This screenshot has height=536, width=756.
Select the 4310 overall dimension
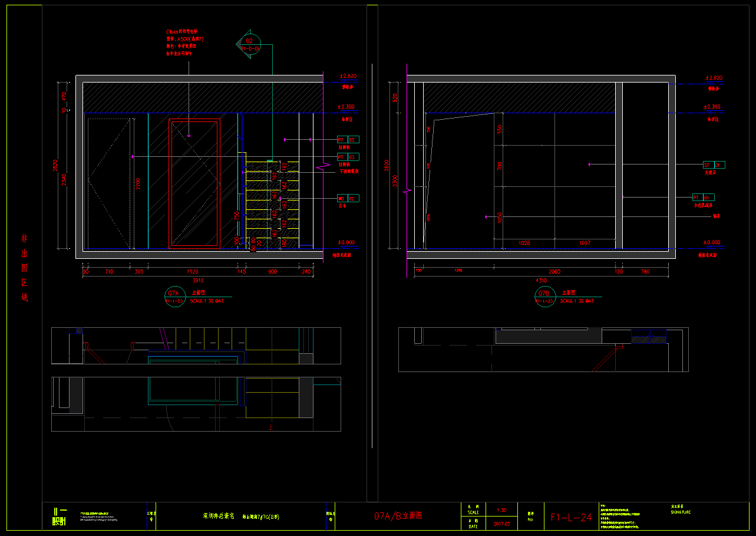point(540,281)
